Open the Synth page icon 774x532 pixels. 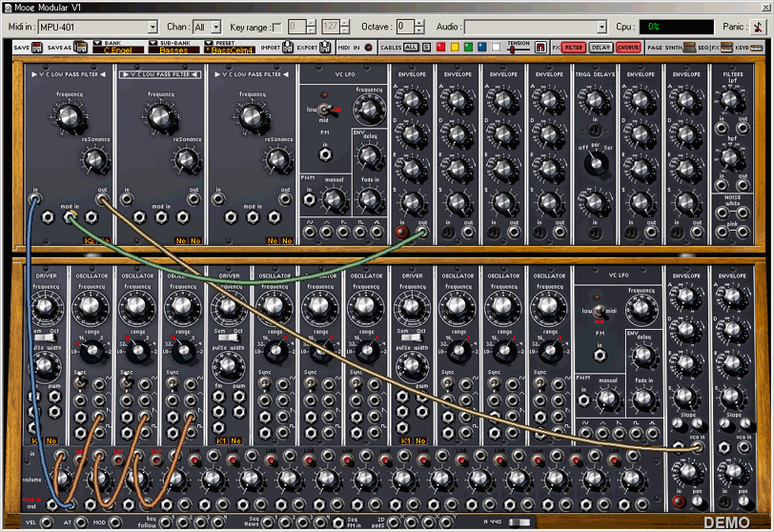689,48
